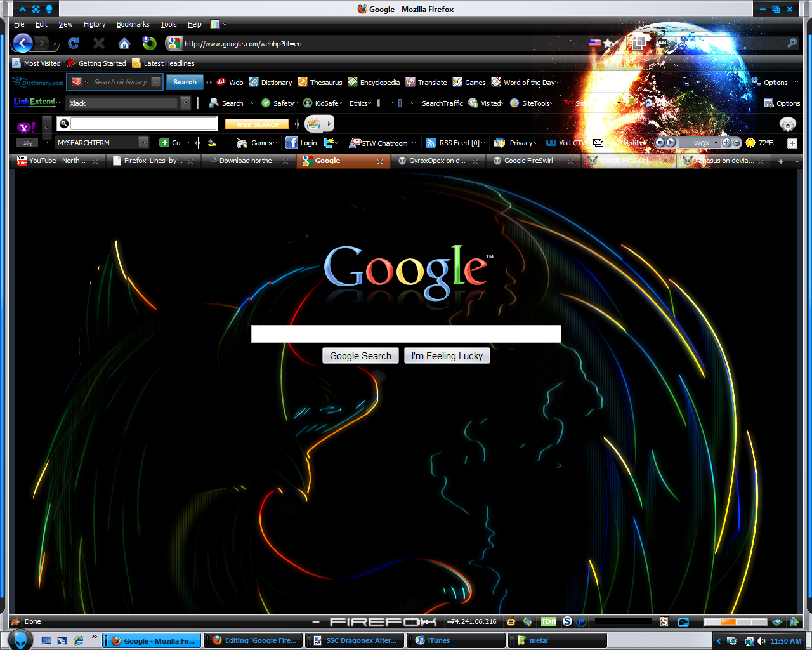Screen dimensions: 812x650
Task: Open the History menu
Action: pyautogui.click(x=95, y=24)
